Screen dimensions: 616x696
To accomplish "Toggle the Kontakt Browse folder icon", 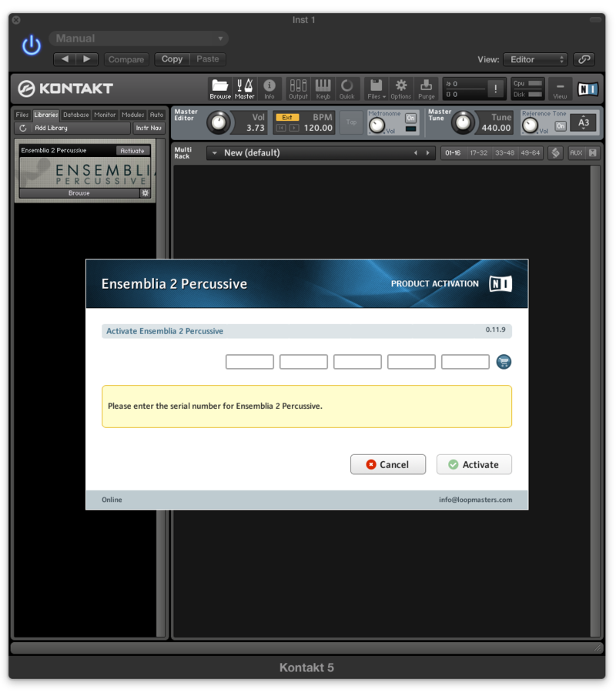I will pyautogui.click(x=220, y=89).
